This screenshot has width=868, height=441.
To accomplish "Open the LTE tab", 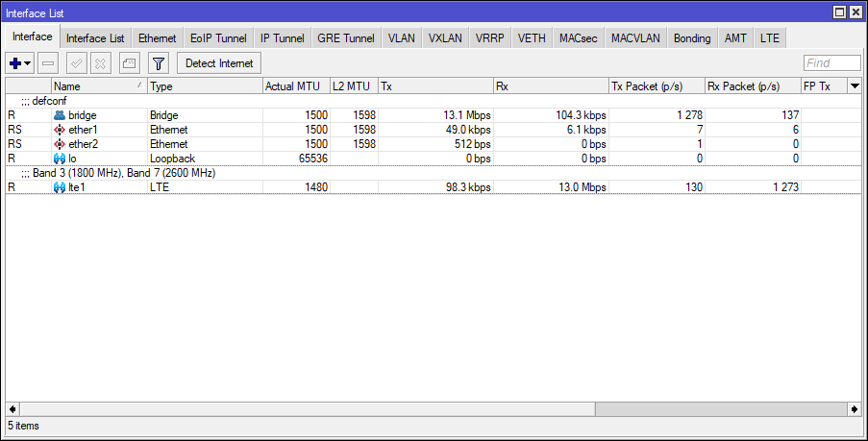I will click(769, 38).
